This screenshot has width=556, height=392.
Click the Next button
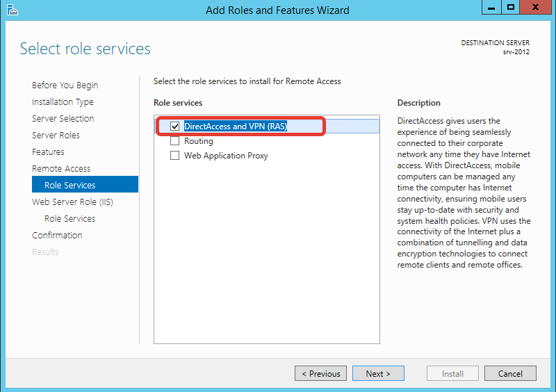(378, 373)
